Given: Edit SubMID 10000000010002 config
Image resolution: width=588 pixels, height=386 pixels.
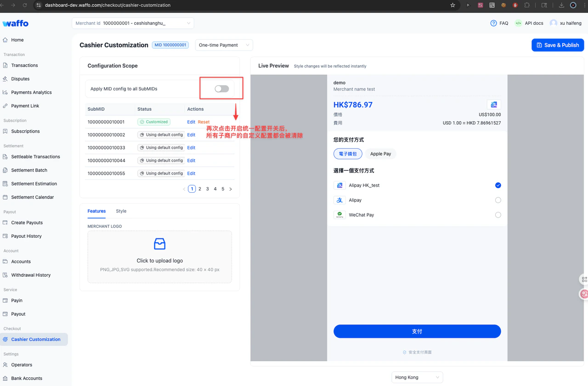Looking at the screenshot, I should click(x=191, y=135).
